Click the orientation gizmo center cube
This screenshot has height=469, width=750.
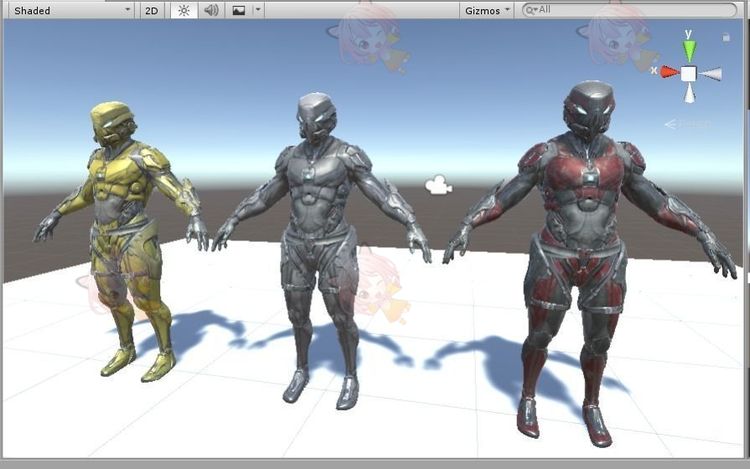point(688,74)
